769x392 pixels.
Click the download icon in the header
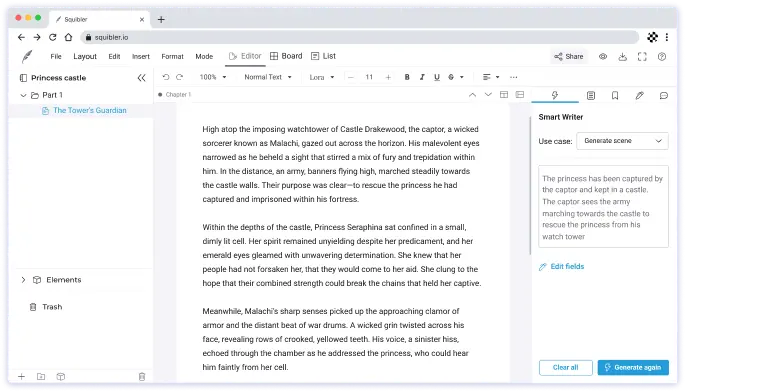(622, 56)
